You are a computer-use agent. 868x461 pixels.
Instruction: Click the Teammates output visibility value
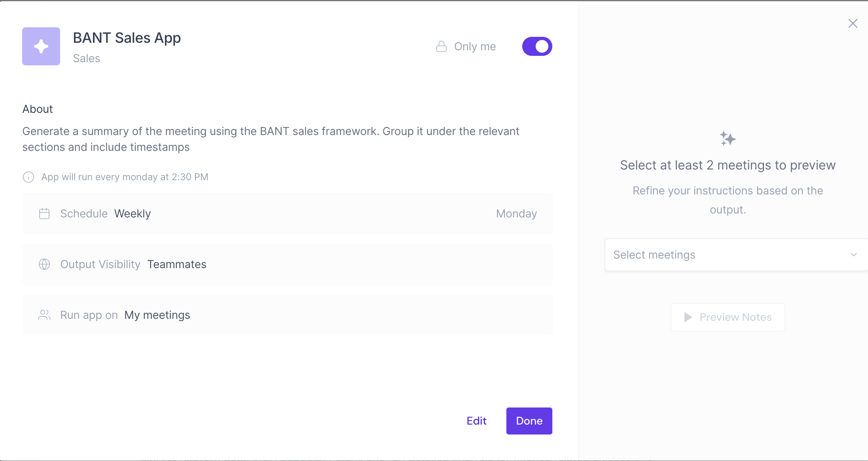tap(177, 264)
